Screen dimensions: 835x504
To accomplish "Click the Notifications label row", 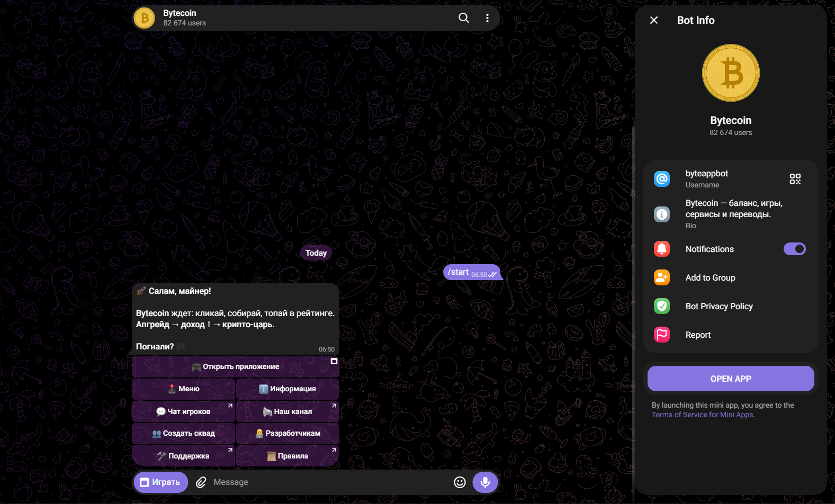I will pos(731,249).
